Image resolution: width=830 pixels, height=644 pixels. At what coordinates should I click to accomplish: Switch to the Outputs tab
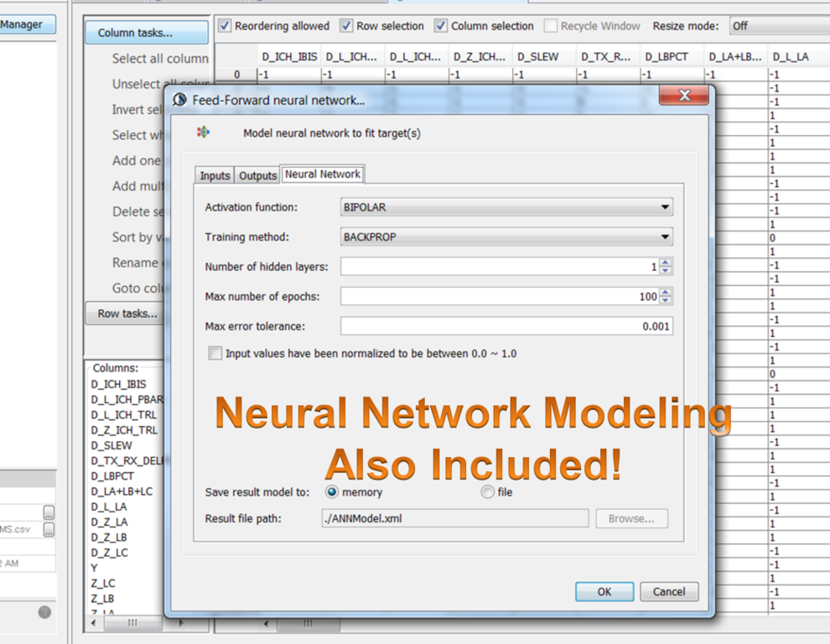pos(257,175)
